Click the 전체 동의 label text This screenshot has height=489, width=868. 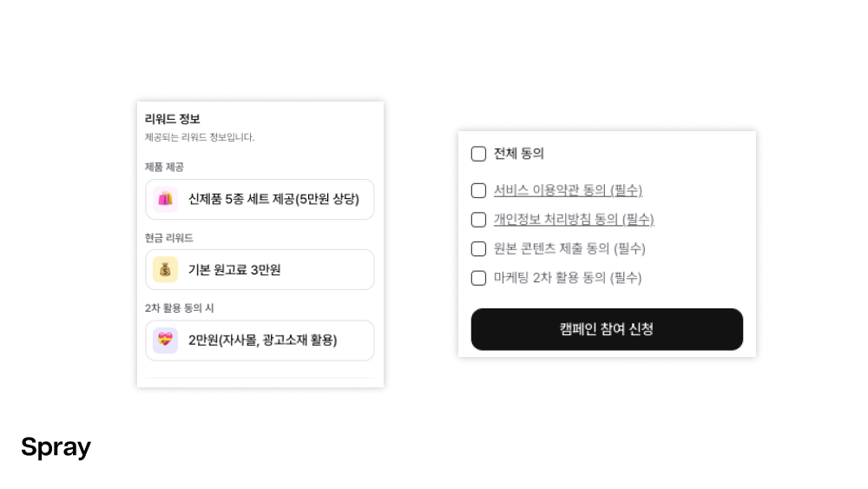coord(519,154)
